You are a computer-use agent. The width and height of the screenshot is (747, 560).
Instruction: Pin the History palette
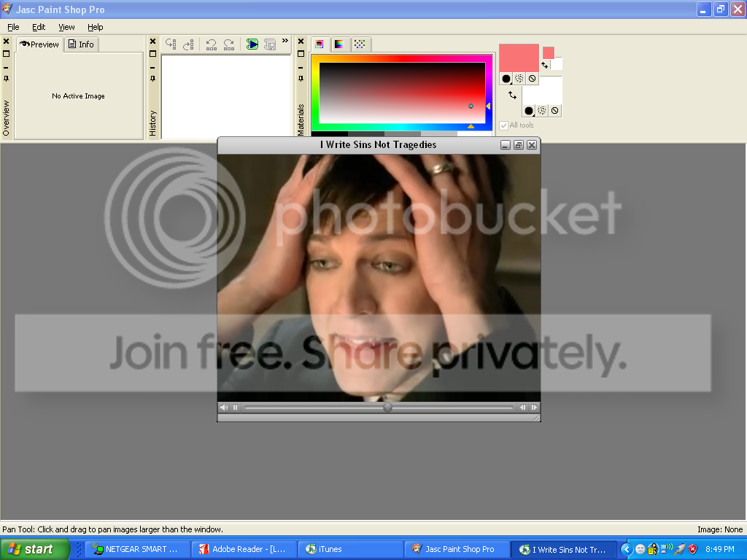(153, 79)
